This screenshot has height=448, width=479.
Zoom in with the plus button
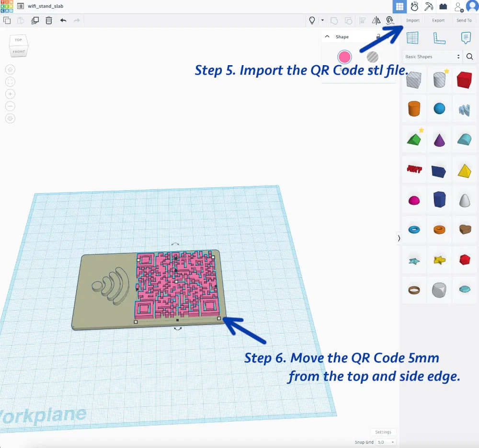pyautogui.click(x=10, y=94)
